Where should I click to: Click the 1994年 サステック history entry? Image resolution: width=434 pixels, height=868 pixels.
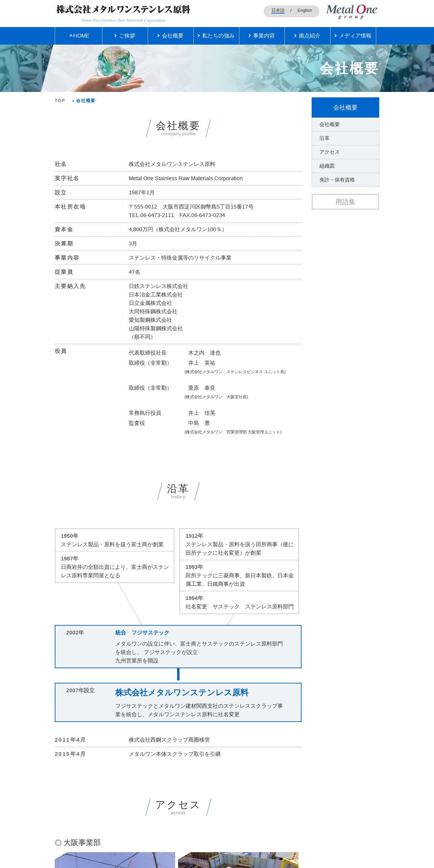click(239, 602)
